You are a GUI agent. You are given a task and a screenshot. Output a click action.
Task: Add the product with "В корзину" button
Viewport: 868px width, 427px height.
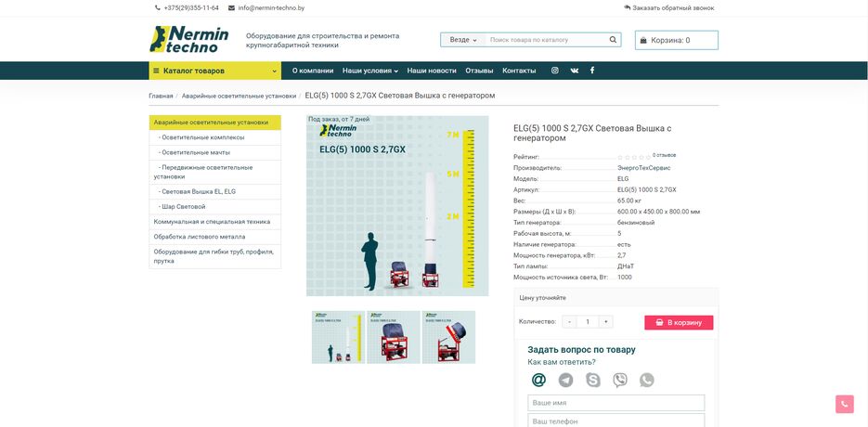click(679, 322)
